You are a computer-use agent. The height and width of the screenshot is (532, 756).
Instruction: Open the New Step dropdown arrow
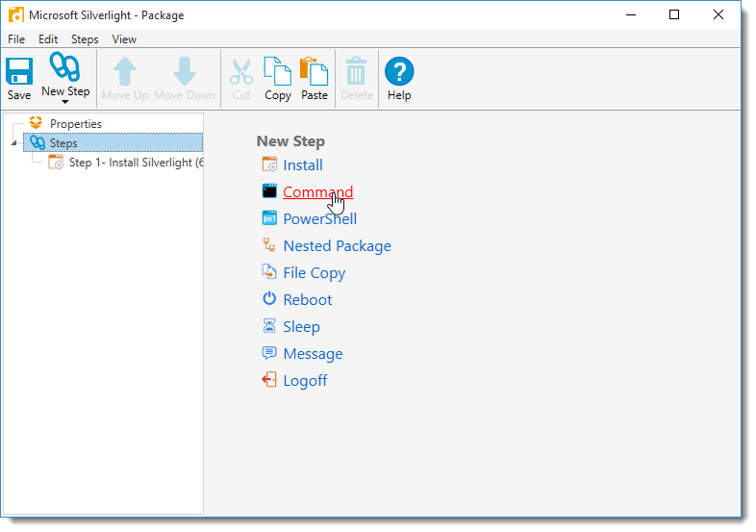pyautogui.click(x=65, y=102)
